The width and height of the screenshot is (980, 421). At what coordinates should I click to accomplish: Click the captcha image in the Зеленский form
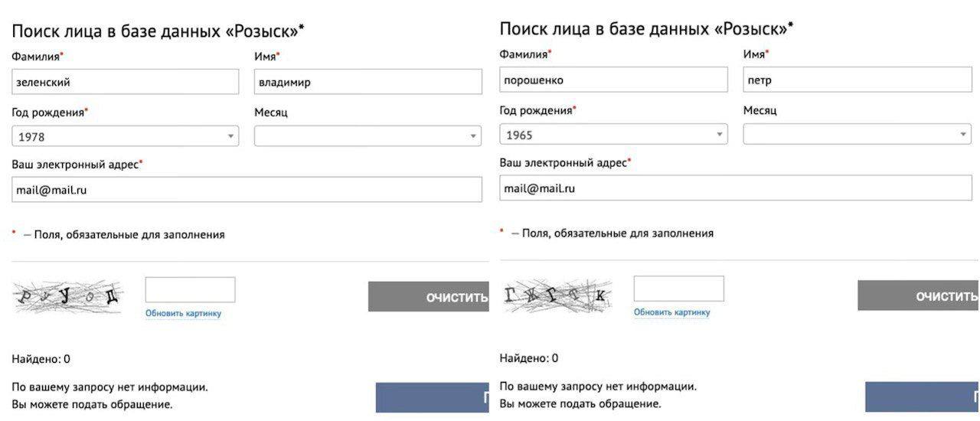click(67, 295)
